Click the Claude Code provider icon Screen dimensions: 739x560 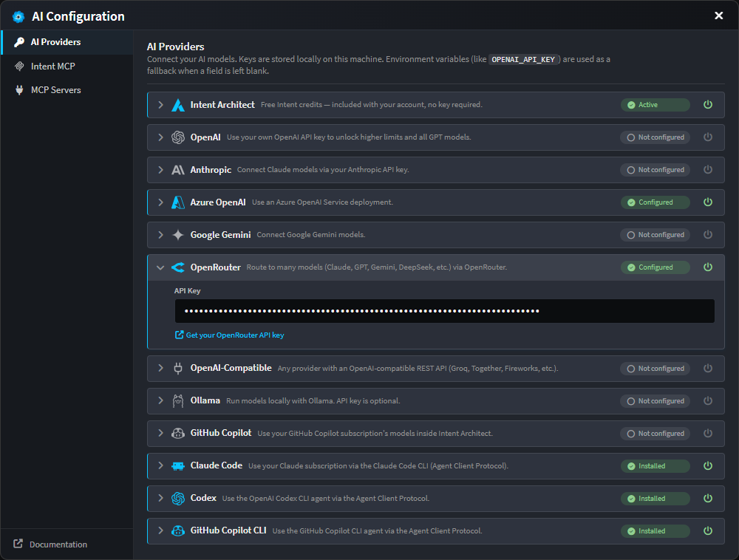click(177, 465)
